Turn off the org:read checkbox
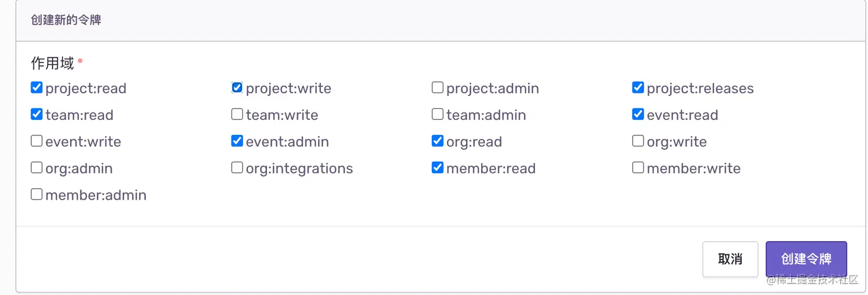 (437, 141)
